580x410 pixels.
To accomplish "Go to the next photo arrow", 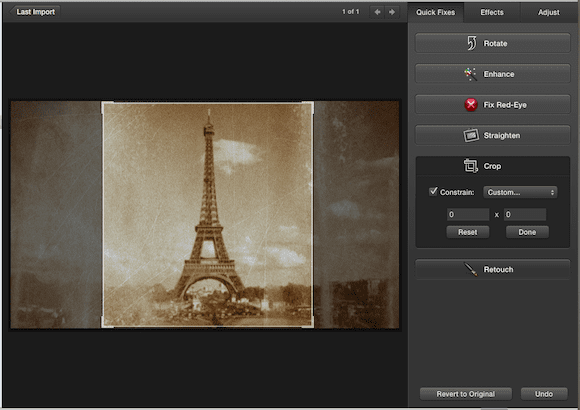I will coord(392,12).
